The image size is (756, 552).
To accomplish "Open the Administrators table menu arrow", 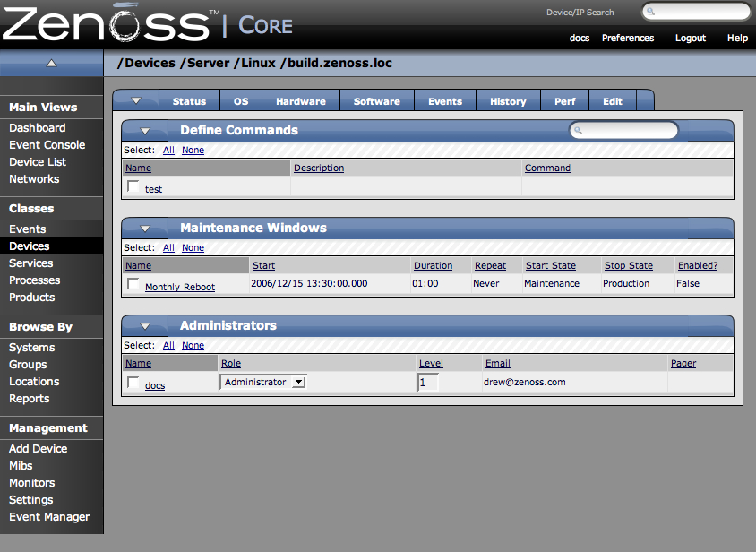I will 145,325.
